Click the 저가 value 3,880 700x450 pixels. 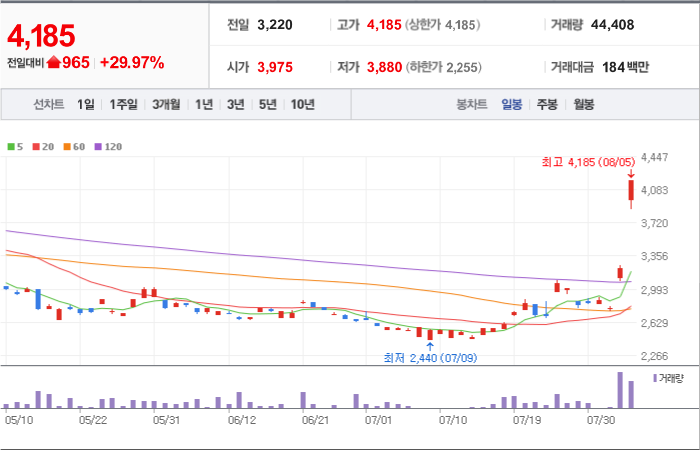click(384, 67)
